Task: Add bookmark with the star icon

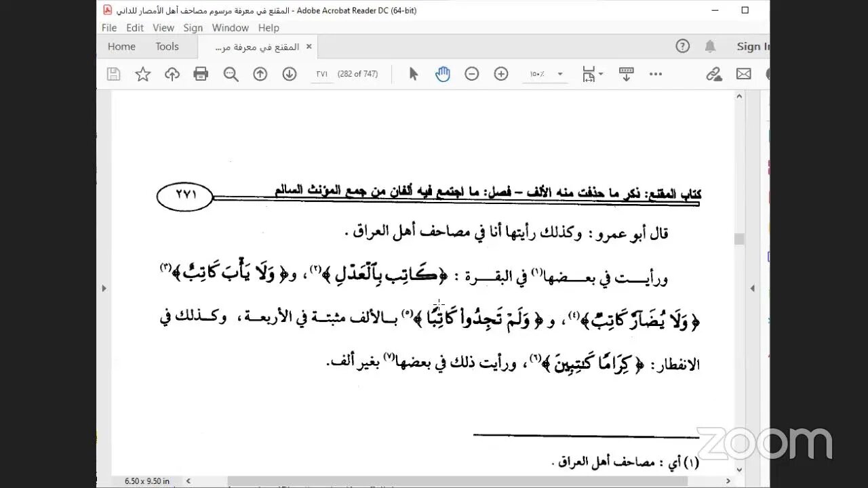Action: tap(142, 75)
